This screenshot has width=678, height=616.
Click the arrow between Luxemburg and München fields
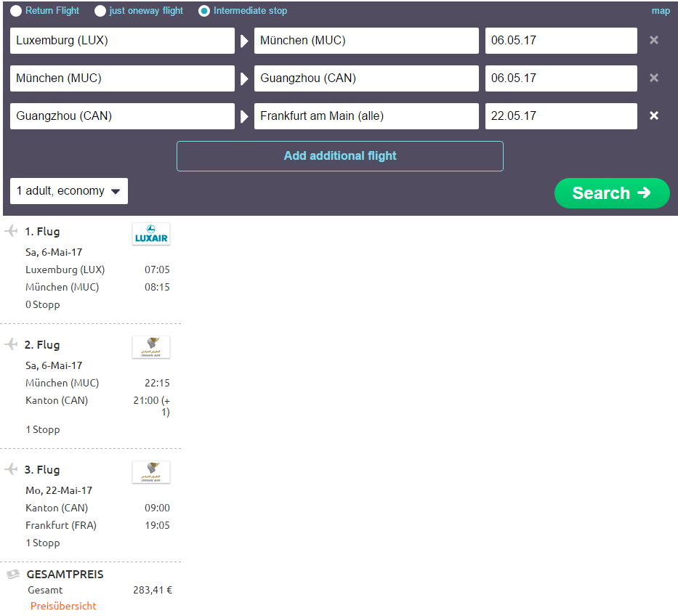(244, 41)
